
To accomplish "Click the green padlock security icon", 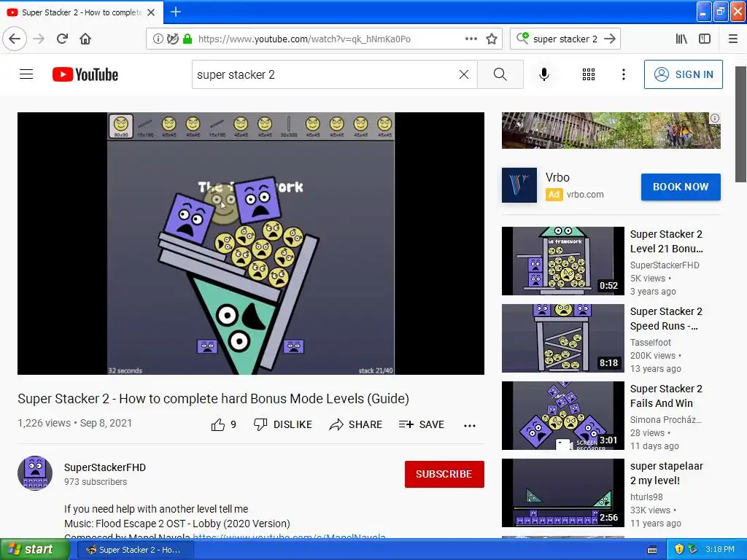I will point(187,39).
